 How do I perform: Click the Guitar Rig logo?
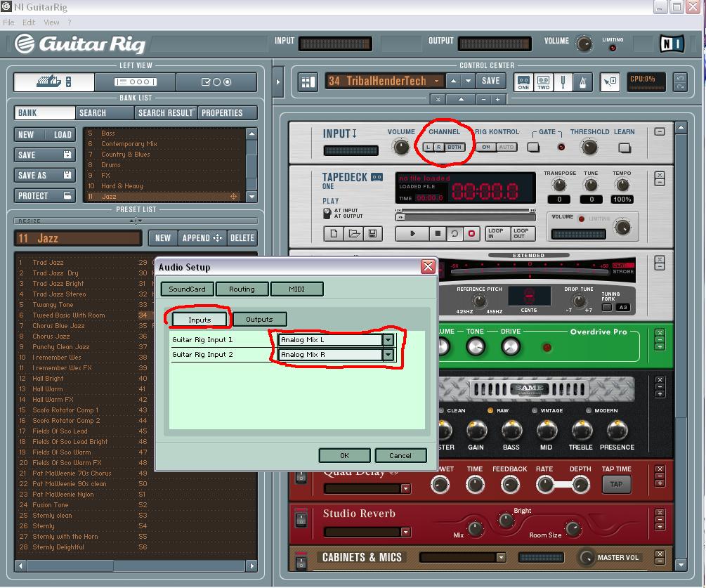[80, 44]
